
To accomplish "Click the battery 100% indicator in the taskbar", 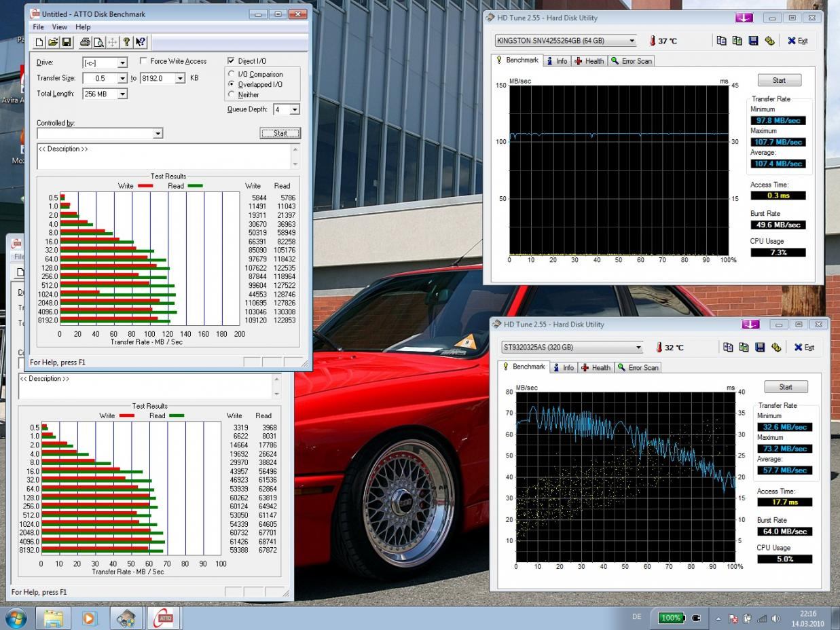I will pos(671,618).
